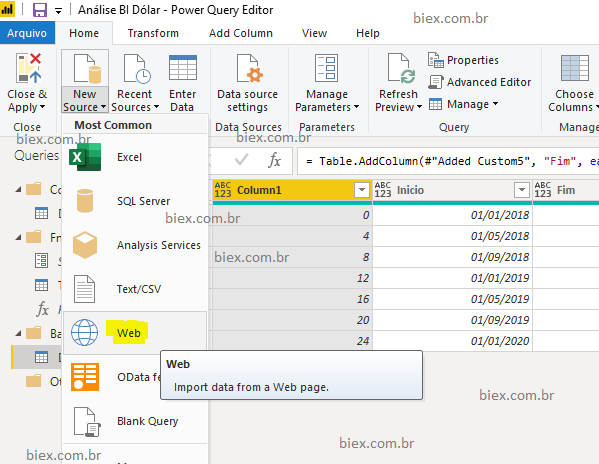Click the cell showing 01/09/2019
599x464 pixels.
click(452, 320)
